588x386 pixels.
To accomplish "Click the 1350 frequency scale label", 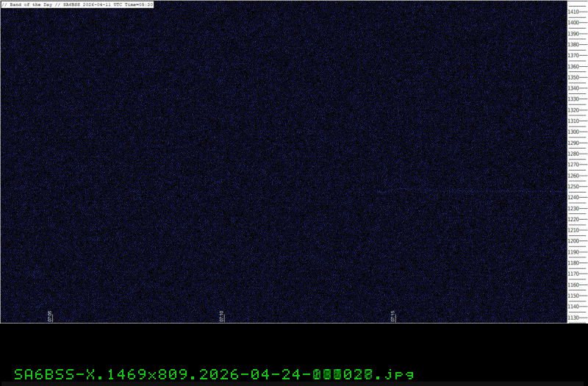I will click(573, 77).
